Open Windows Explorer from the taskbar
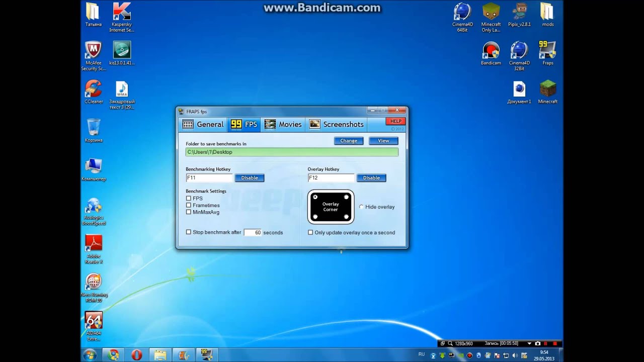This screenshot has width=644, height=362. click(x=160, y=355)
